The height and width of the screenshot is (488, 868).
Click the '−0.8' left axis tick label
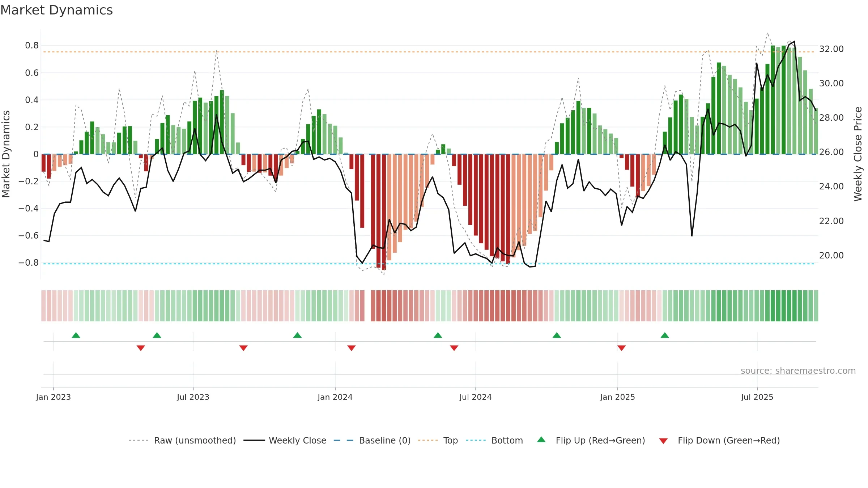point(29,263)
